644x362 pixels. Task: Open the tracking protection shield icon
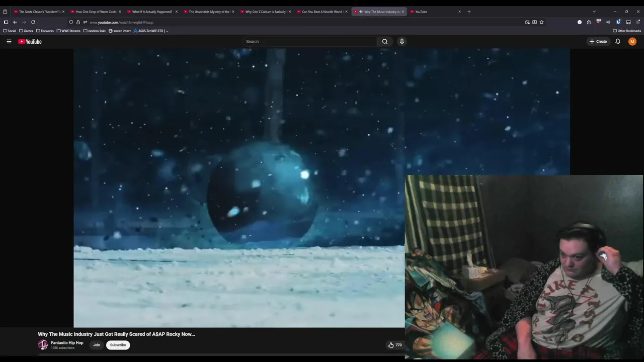pos(71,22)
